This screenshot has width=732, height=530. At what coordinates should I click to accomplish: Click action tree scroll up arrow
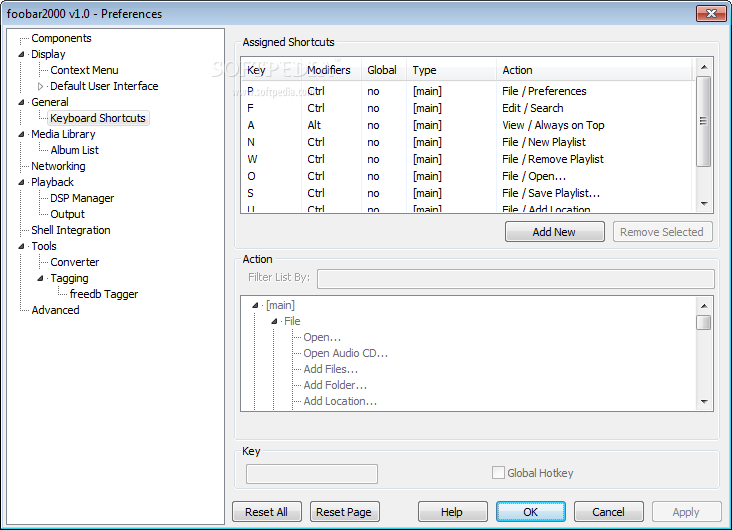704,306
